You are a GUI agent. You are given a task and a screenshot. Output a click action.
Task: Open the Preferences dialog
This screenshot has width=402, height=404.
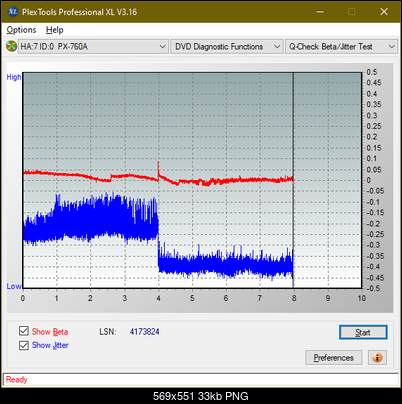click(333, 358)
